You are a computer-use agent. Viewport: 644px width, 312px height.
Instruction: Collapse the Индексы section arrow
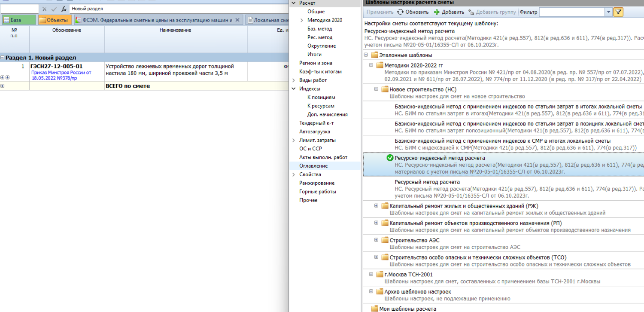(294, 89)
